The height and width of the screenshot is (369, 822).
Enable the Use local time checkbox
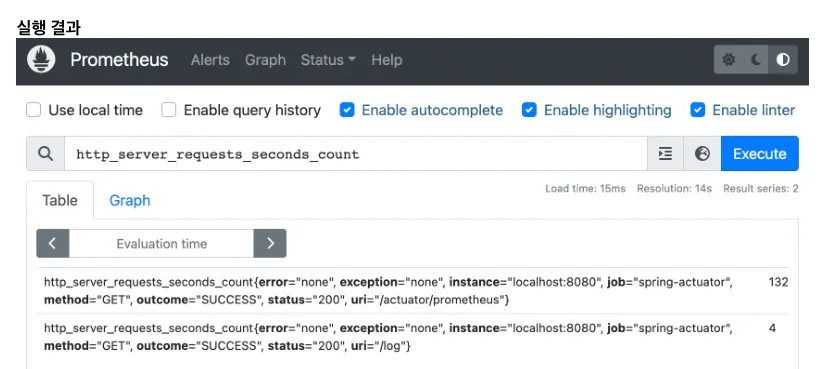pyautogui.click(x=34, y=110)
